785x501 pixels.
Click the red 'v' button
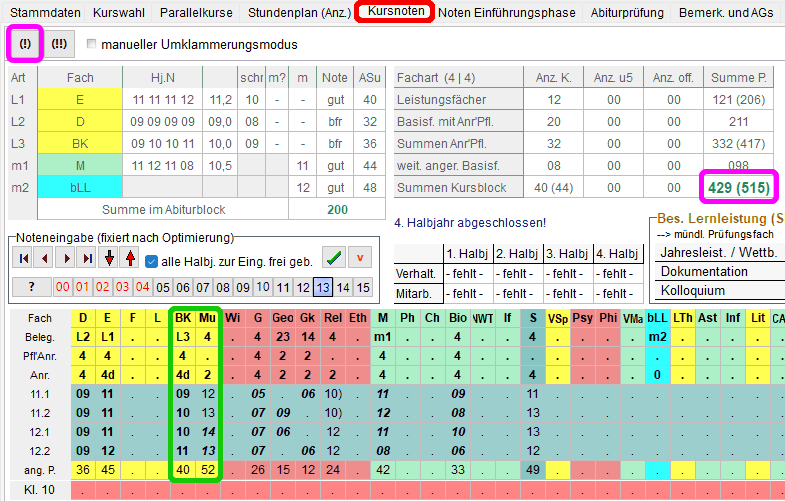(x=359, y=259)
